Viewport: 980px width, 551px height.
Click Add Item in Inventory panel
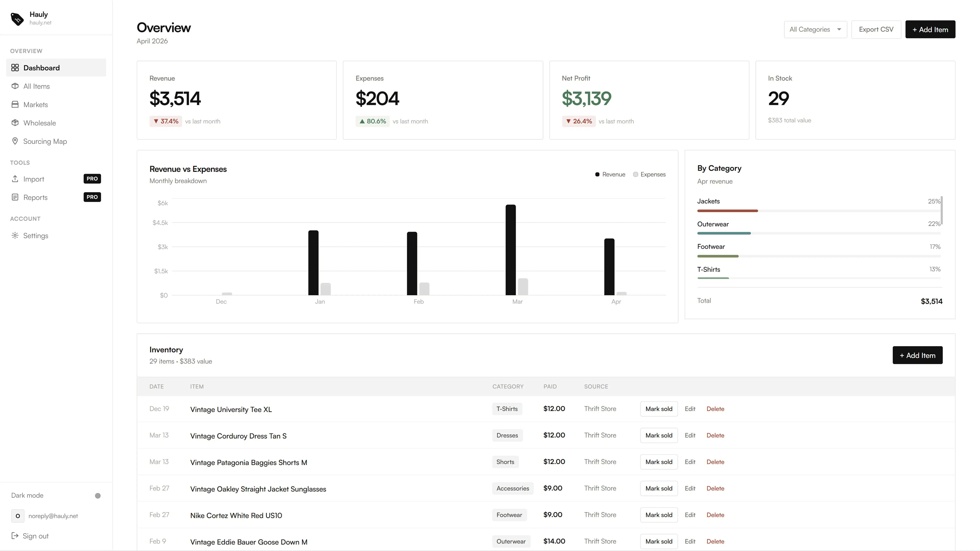pyautogui.click(x=918, y=355)
